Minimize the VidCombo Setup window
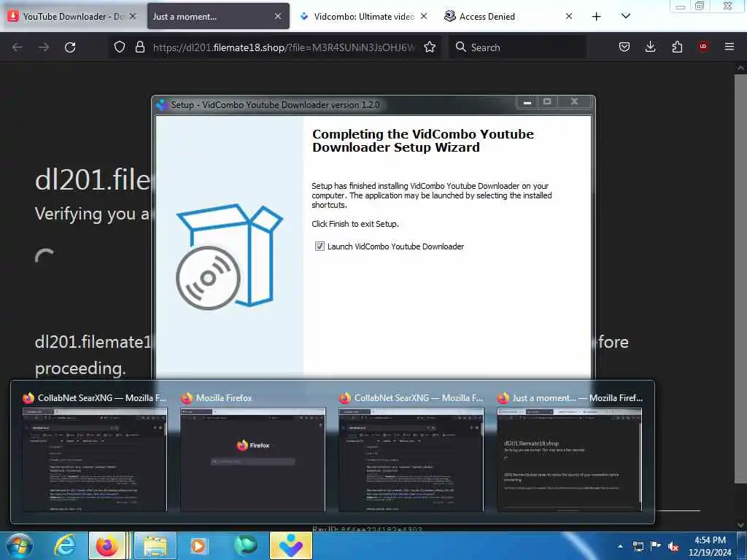The height and width of the screenshot is (560, 747). (x=527, y=102)
